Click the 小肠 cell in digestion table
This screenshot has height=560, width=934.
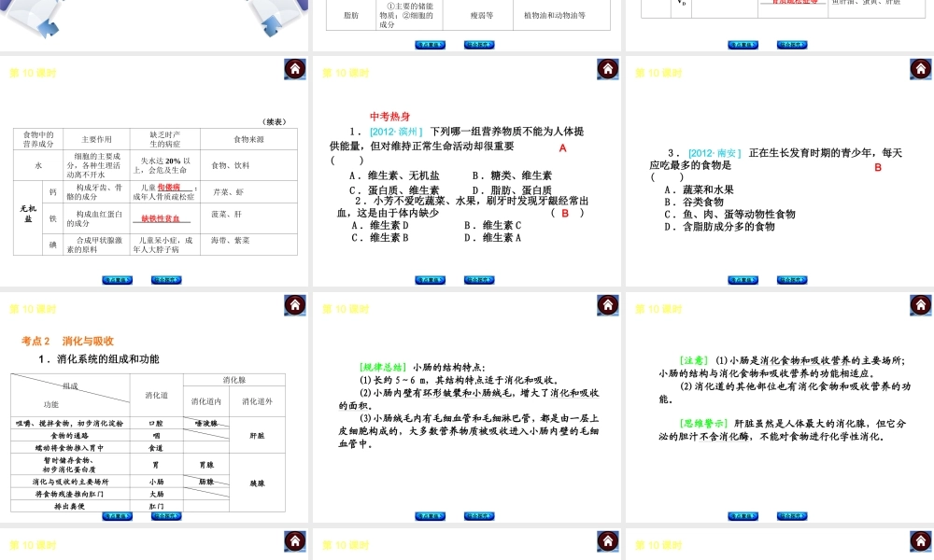(156, 482)
